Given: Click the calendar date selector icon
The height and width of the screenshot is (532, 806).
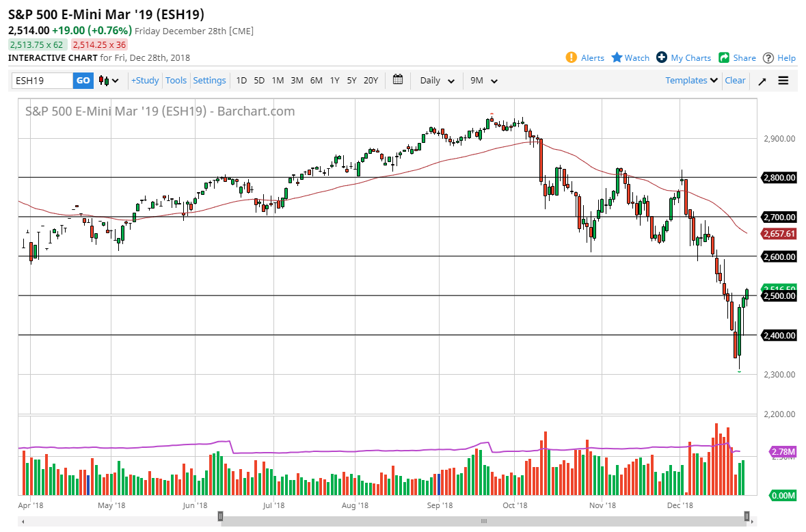Looking at the screenshot, I should 398,80.
